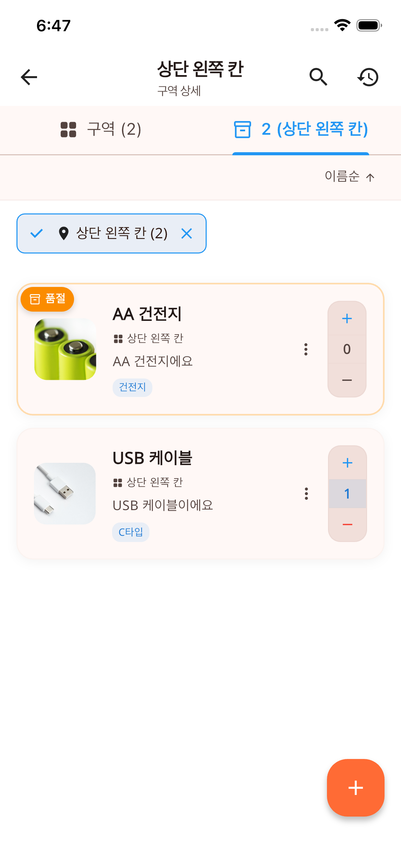Decrease USB 케이블 quantity with minus
This screenshot has width=401, height=868.
(347, 525)
